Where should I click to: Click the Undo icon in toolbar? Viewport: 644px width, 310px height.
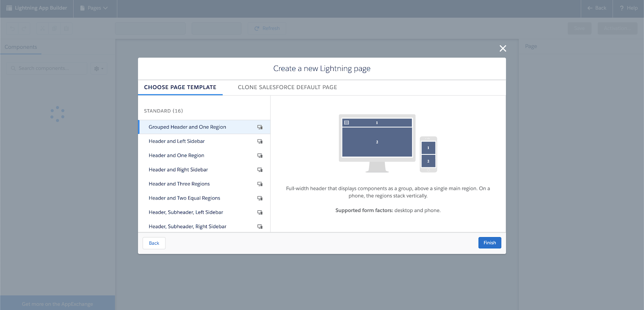pos(12,29)
